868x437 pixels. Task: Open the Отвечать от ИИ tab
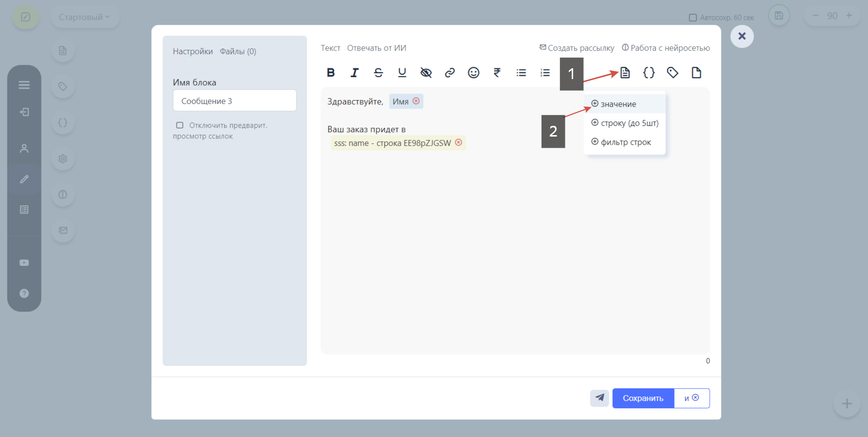tap(377, 48)
